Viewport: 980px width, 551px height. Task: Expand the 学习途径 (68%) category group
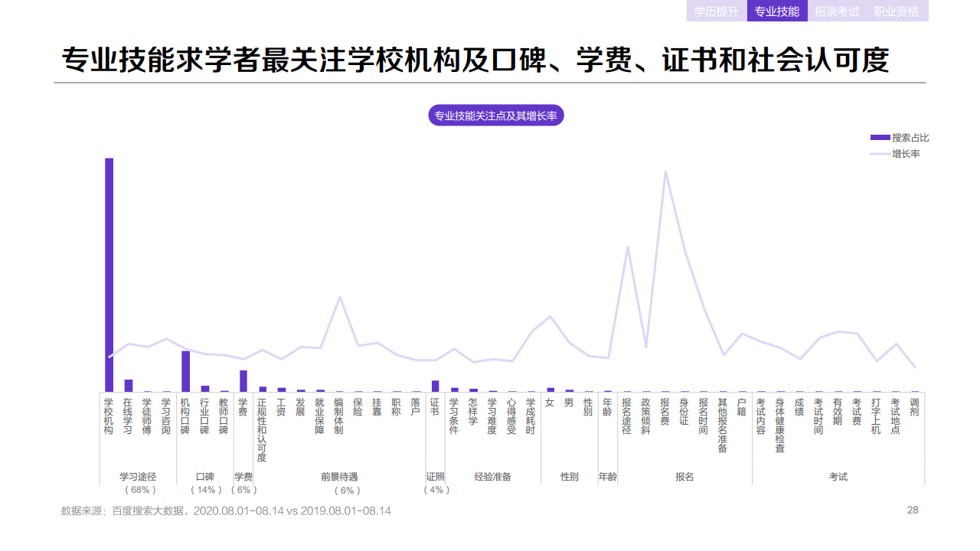click(x=138, y=480)
